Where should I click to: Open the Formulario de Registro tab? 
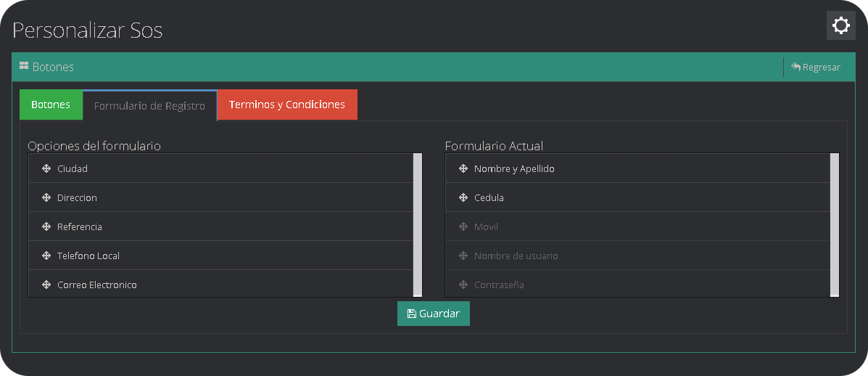click(149, 106)
